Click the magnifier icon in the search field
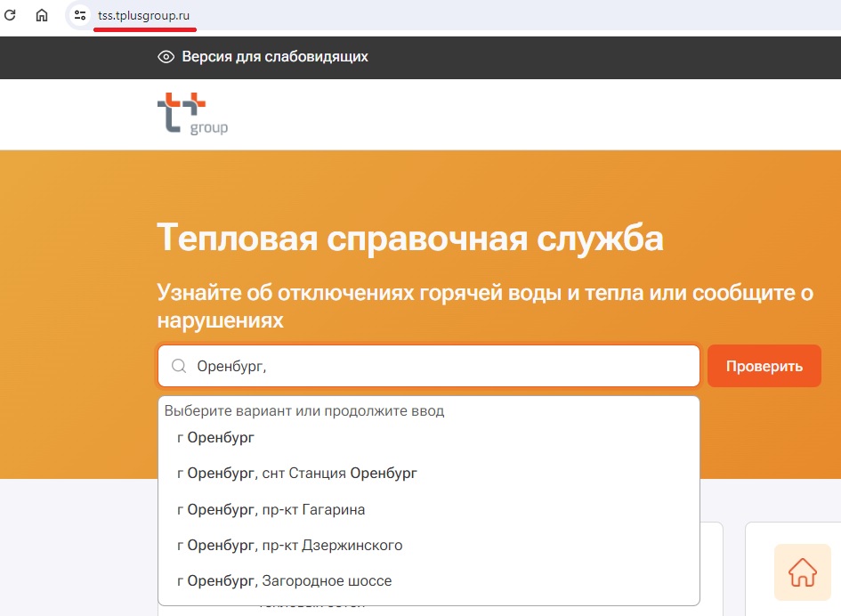 click(x=178, y=366)
